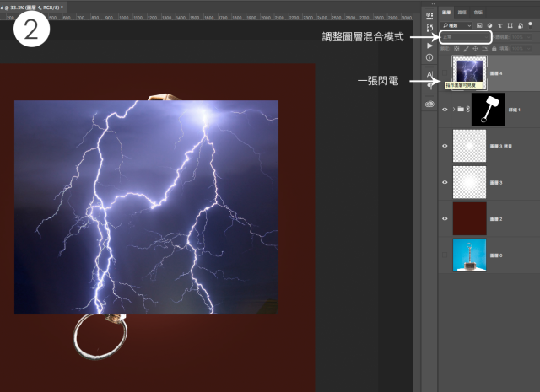Click the shape layer filter icon
This screenshot has height=392, width=540.
(511, 26)
